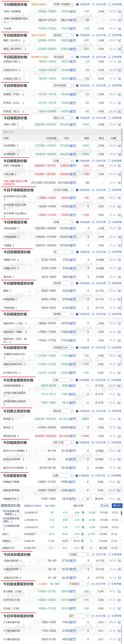Select price 75400~75660 for SMM 1#电解铜
The height and width of the screenshot is (644, 124).
click(47, 11)
